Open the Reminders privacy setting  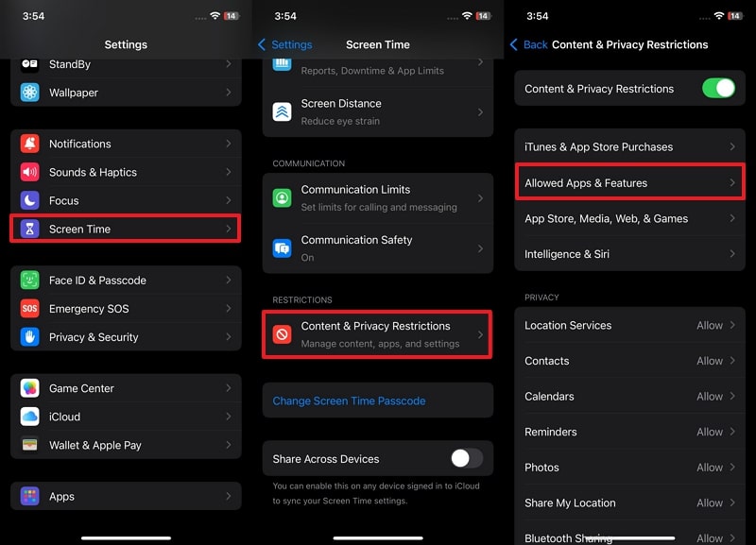[629, 432]
